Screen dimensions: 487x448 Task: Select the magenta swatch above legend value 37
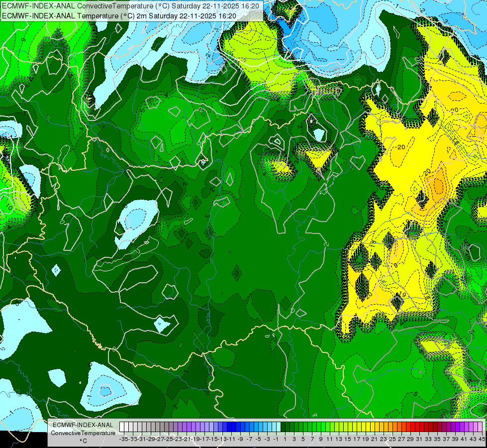pos(444,427)
